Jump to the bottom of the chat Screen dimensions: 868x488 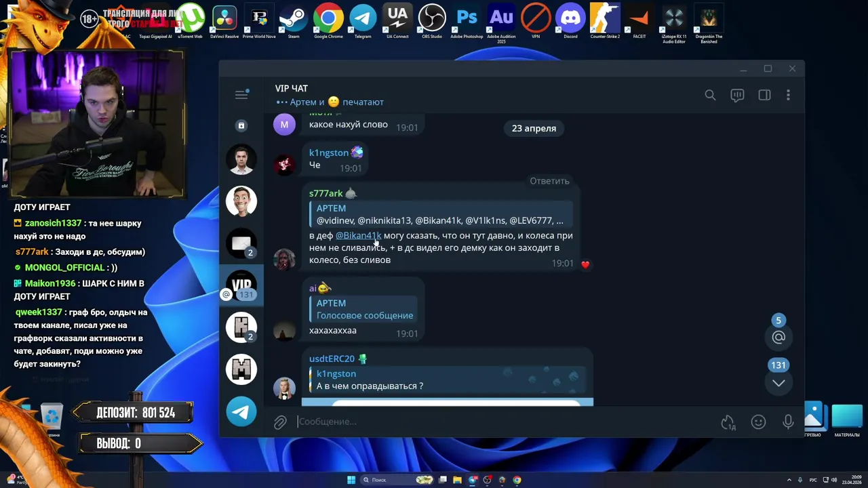click(778, 383)
